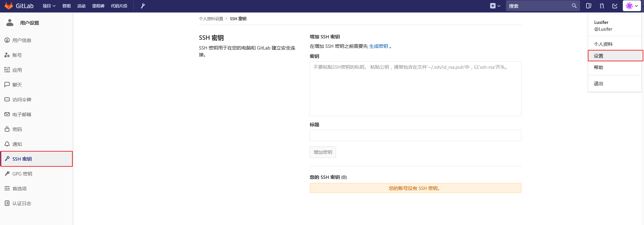Expand the plus new-item dropdown
This screenshot has width=644, height=225.
pos(495,6)
